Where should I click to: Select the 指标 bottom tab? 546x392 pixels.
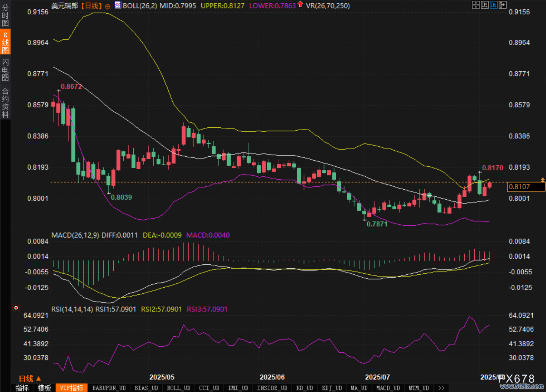pos(22,388)
